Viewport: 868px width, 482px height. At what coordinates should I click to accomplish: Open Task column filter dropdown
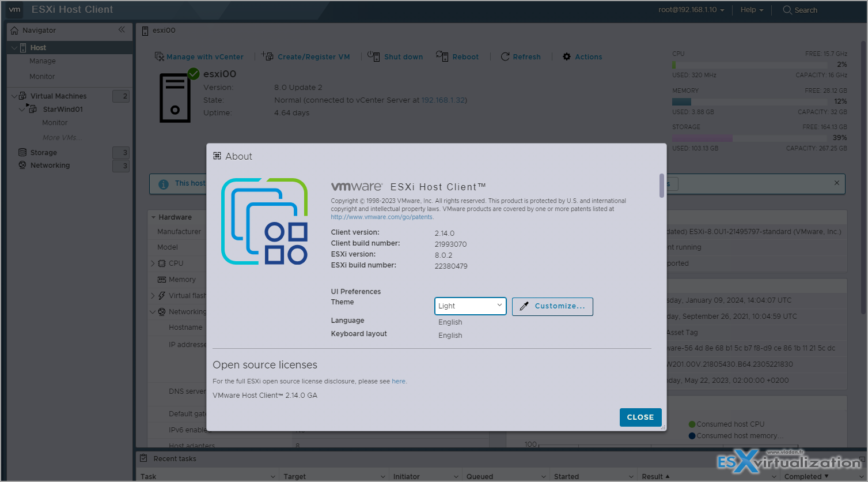coord(273,476)
